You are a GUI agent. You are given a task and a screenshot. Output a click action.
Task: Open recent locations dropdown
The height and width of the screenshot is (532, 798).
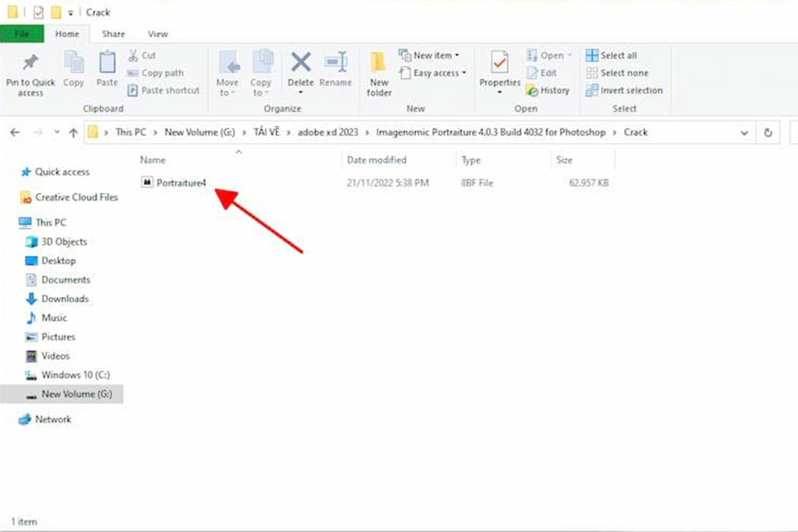tap(57, 132)
